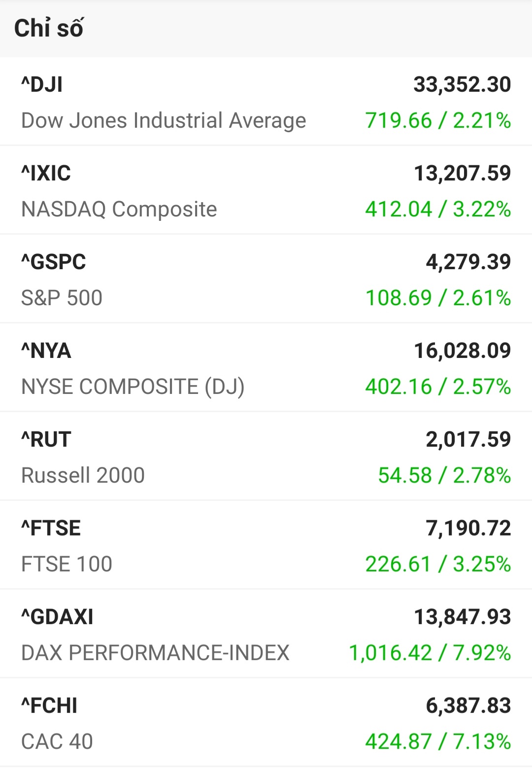Tap the Dow Jones Industrial Average name
This screenshot has height=781, width=532.
pyautogui.click(x=164, y=121)
